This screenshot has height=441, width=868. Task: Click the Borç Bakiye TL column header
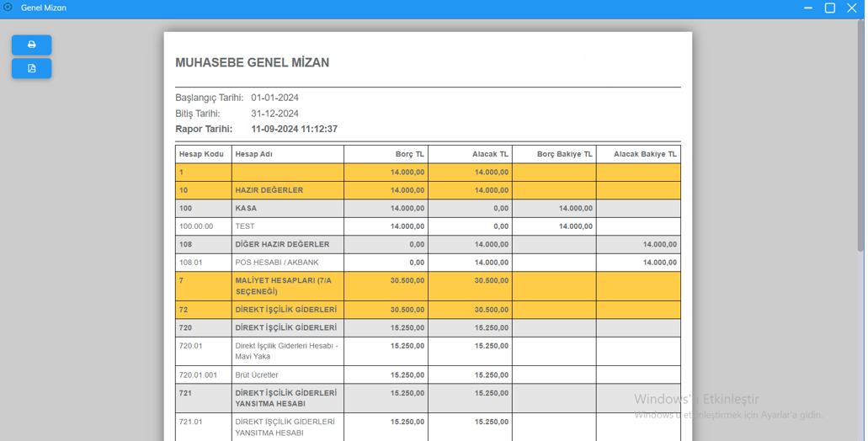(x=564, y=155)
